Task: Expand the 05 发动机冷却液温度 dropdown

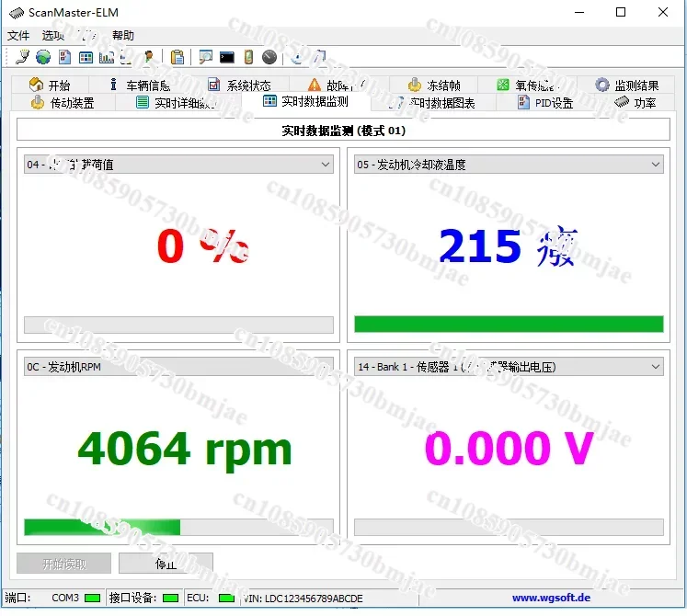Action: (509, 165)
